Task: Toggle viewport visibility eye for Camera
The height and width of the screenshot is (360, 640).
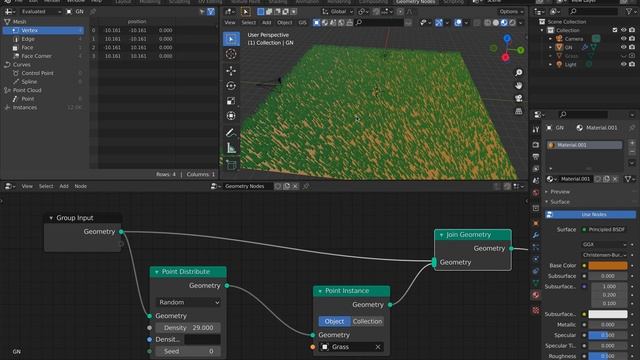Action: pyautogui.click(x=623, y=39)
